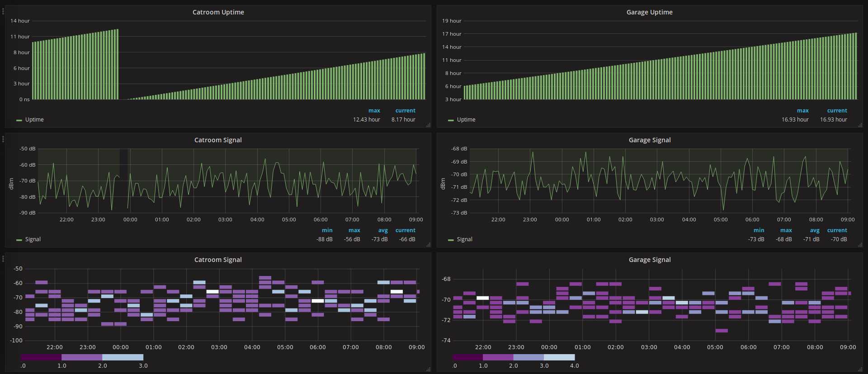Sort Catroom Signal legend by avg column

coord(383,230)
